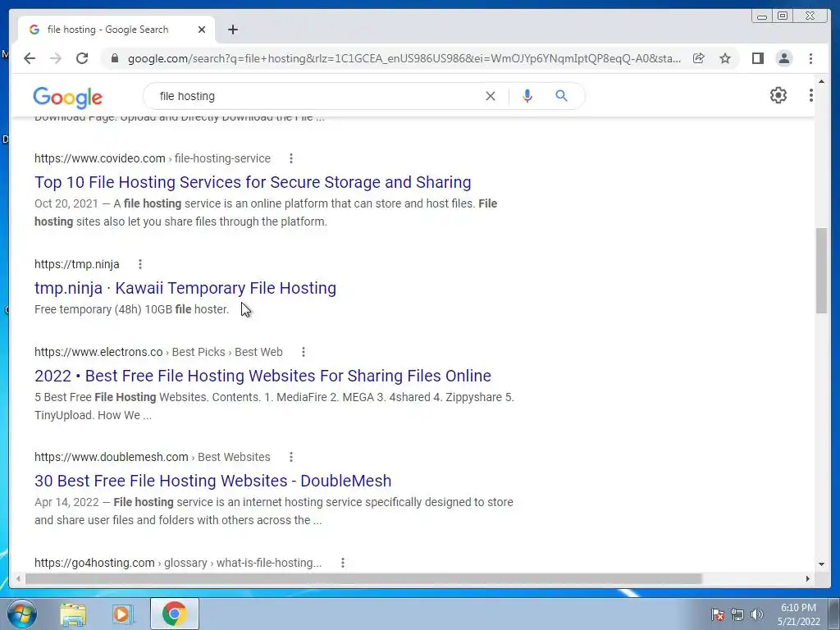Open the taskbar clock 6:10 PM
Viewport: 840px width, 630px height.
pos(799,614)
